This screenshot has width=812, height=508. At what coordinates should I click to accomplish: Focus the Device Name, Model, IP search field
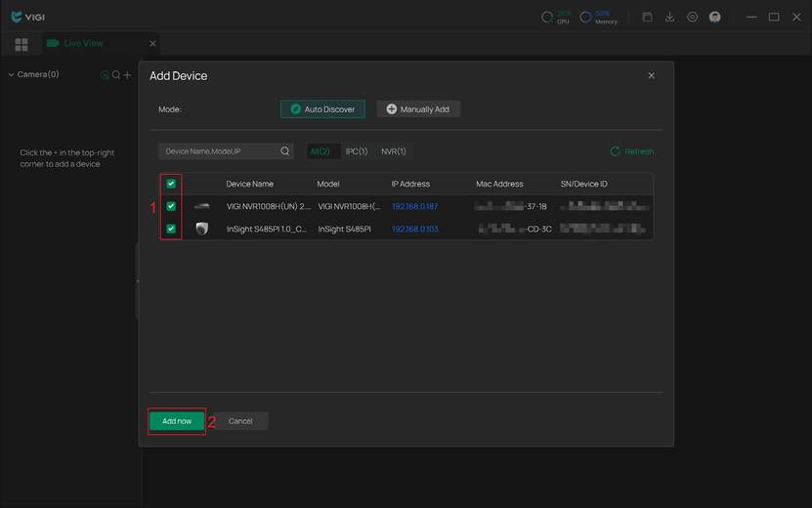[x=227, y=151]
